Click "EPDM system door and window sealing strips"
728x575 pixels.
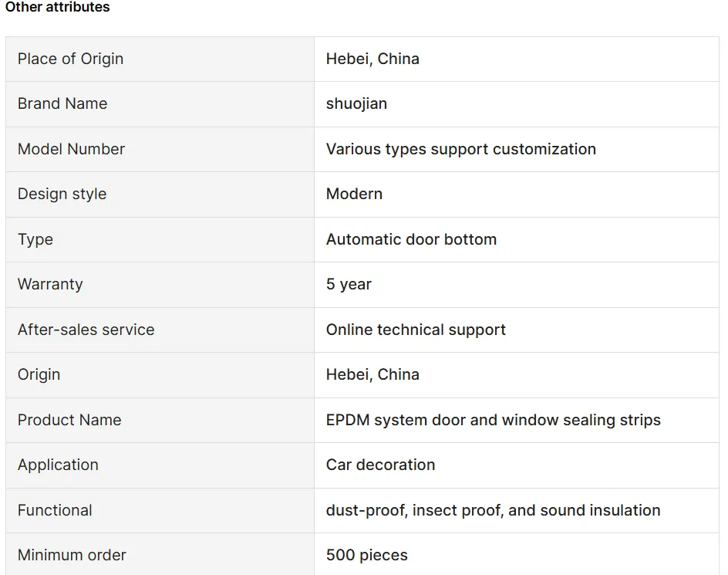pyautogui.click(x=493, y=420)
